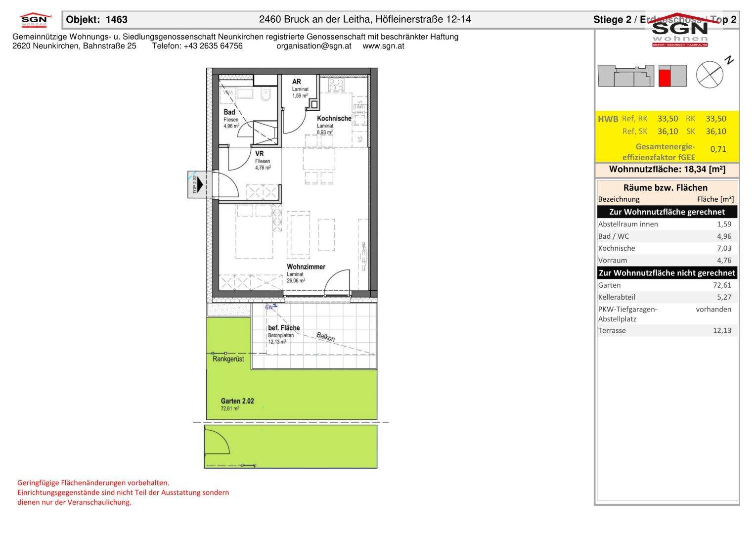Click the large SGN wohnen logo at top right

point(680,31)
